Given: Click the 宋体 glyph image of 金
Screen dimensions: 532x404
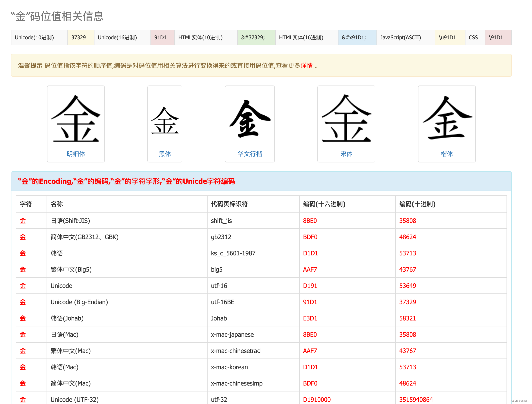Looking at the screenshot, I should click(346, 118).
